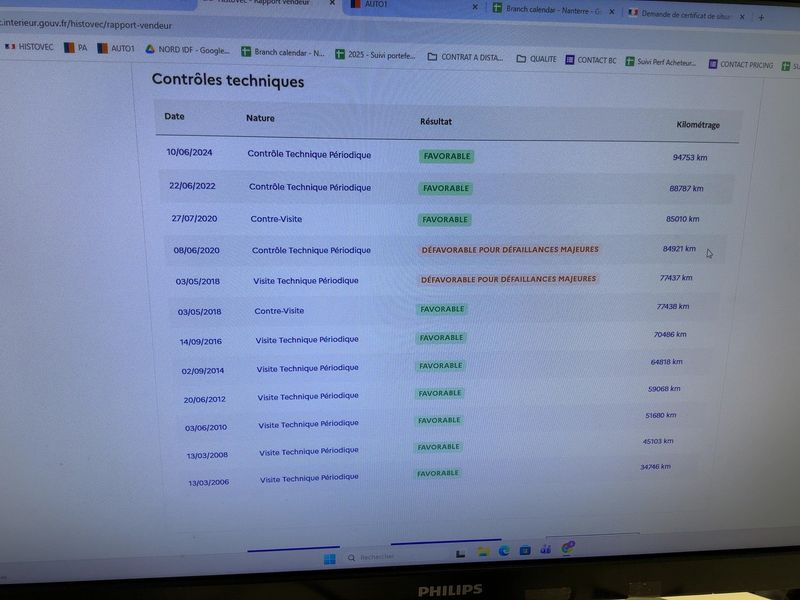Open the Windows Start menu

pos(330,559)
